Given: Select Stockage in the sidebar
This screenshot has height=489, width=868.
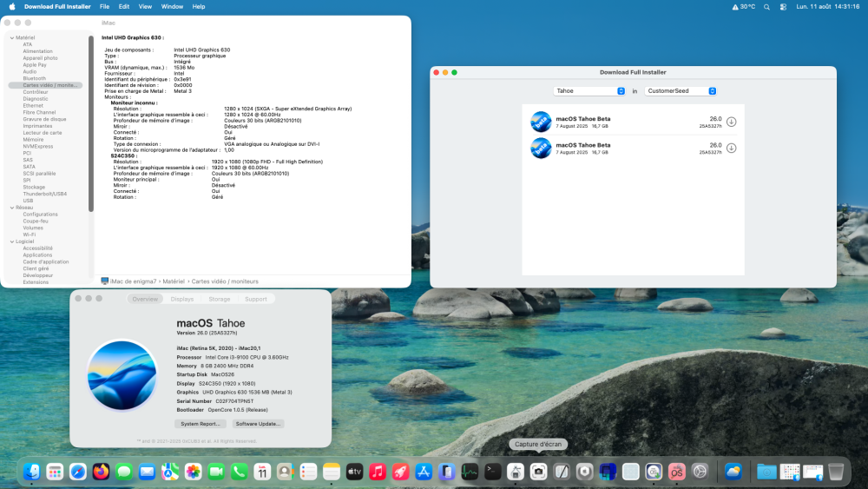Looking at the screenshot, I should point(35,188).
